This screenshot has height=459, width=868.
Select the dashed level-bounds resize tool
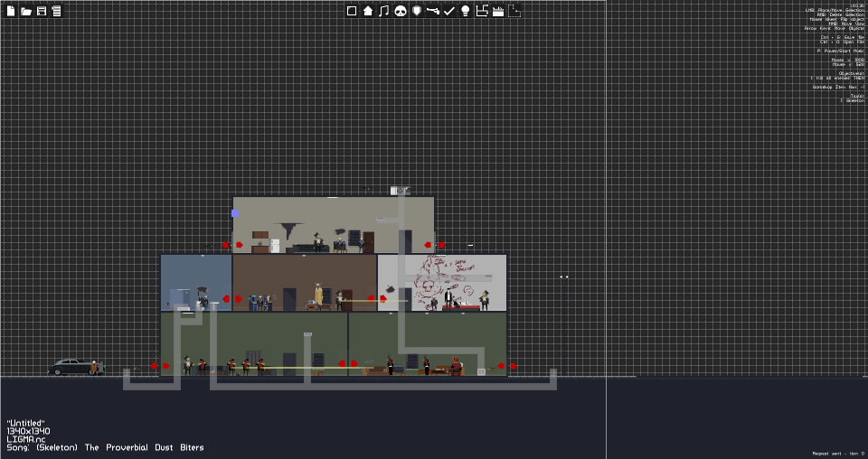coord(514,11)
